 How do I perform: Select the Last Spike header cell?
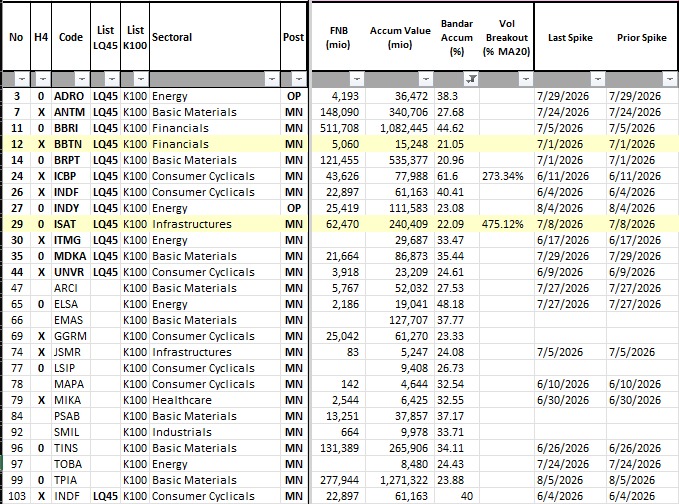pyautogui.click(x=570, y=37)
